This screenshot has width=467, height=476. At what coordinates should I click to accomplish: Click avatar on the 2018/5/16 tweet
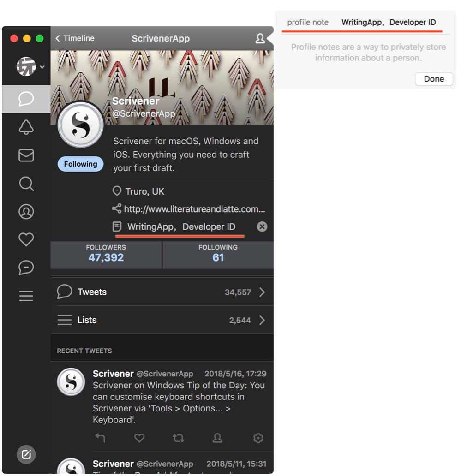point(71,381)
